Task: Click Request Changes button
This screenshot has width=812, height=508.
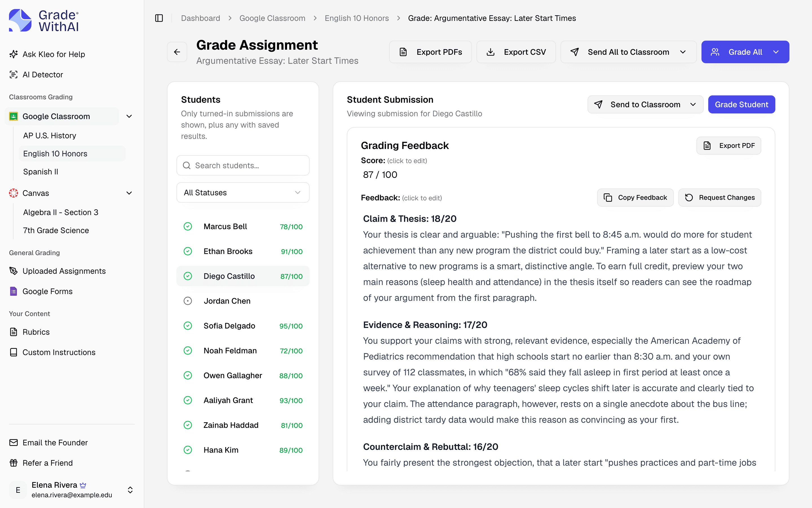Action: pos(720,198)
